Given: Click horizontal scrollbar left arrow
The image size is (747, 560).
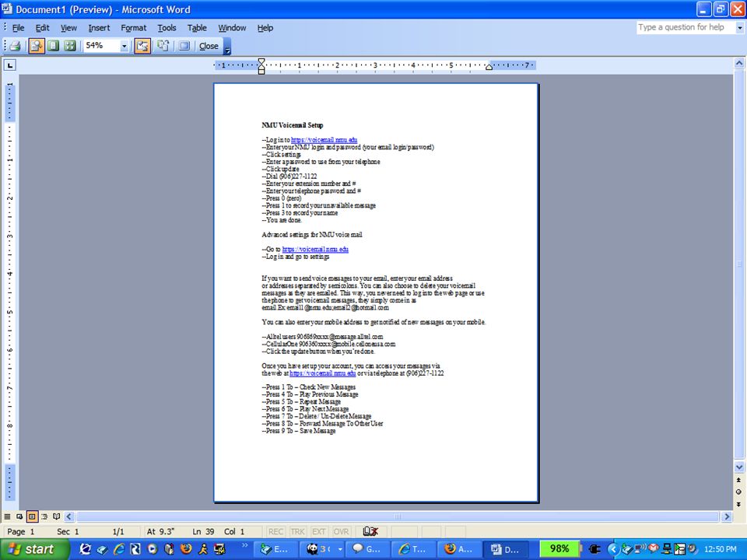Looking at the screenshot, I should coord(69,516).
